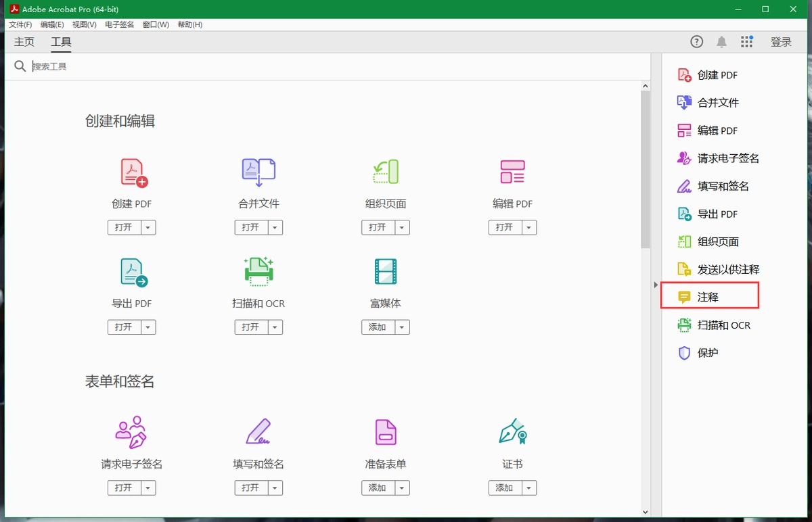Click 添加 button under 富媒体
The width and height of the screenshot is (812, 522).
(378, 327)
